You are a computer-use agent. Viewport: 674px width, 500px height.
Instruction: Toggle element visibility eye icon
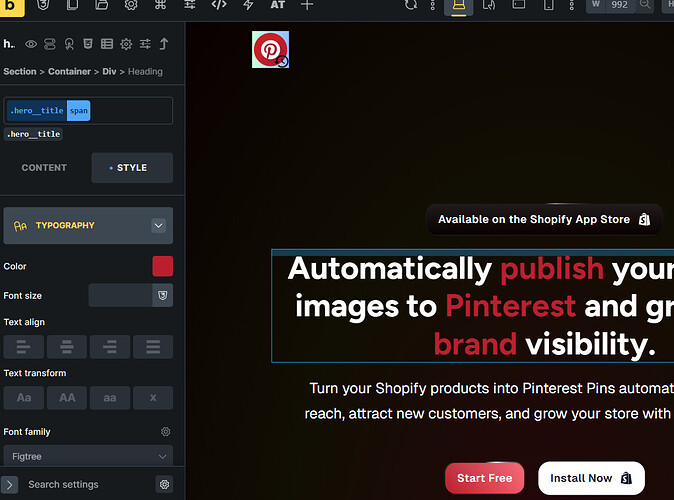click(x=31, y=44)
